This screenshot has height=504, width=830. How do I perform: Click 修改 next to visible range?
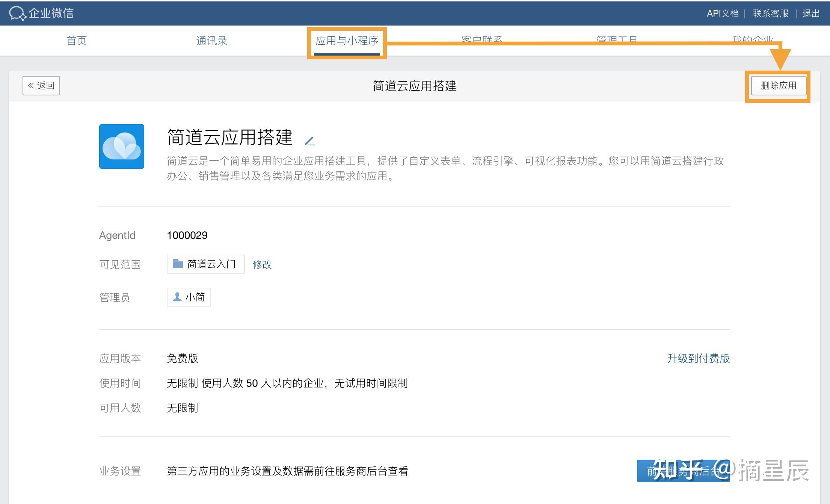[x=262, y=264]
